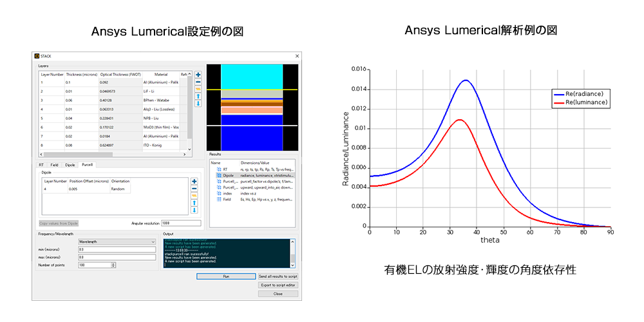644x322 pixels.
Task: Click the Output log text area
Action: 227,253
